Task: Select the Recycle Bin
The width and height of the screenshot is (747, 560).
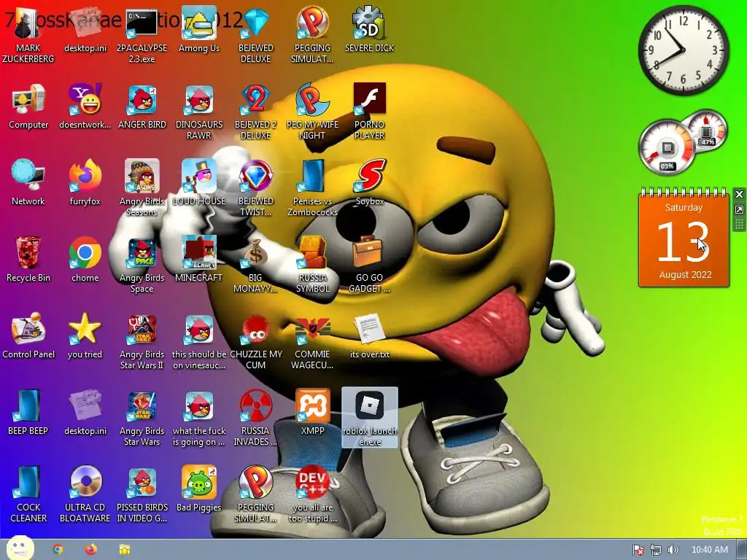Action: tap(28, 260)
